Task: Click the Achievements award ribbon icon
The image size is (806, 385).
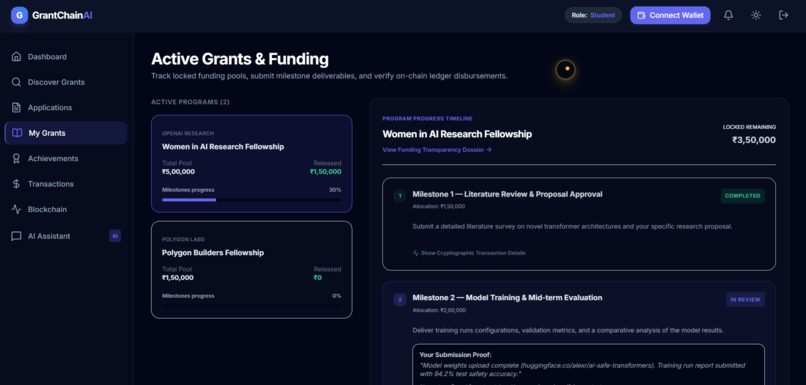Action: [16, 158]
